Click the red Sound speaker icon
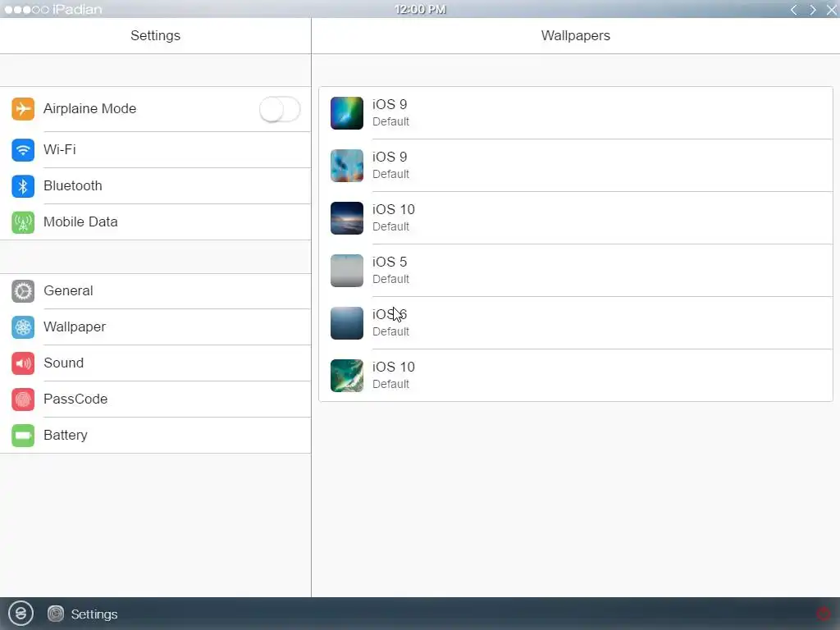 click(x=23, y=363)
